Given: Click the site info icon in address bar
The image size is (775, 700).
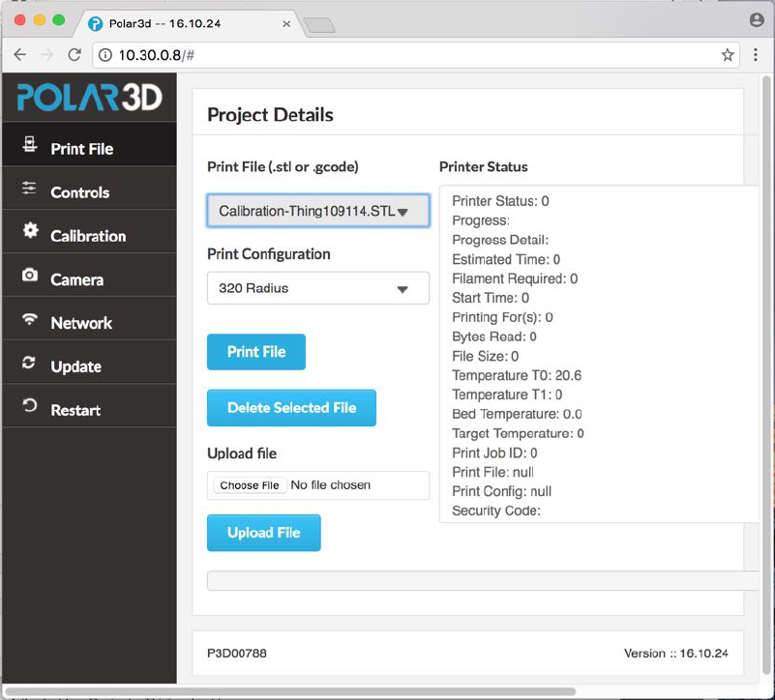Looking at the screenshot, I should click(x=105, y=55).
